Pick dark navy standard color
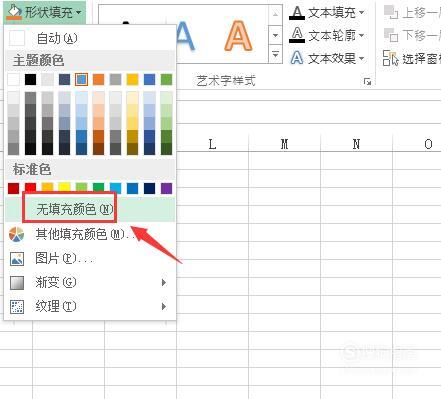Screen dimensions: 441x399 (149, 188)
